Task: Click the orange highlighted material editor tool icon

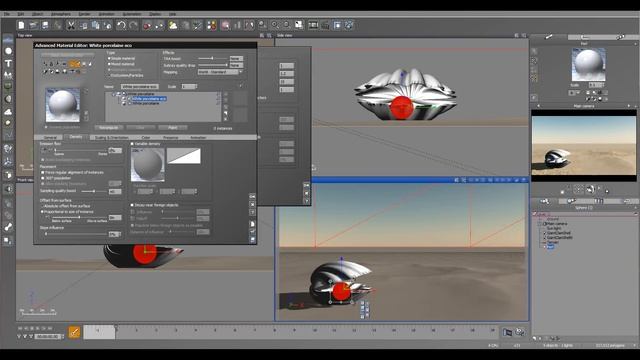Action: pyautogui.click(x=74, y=64)
